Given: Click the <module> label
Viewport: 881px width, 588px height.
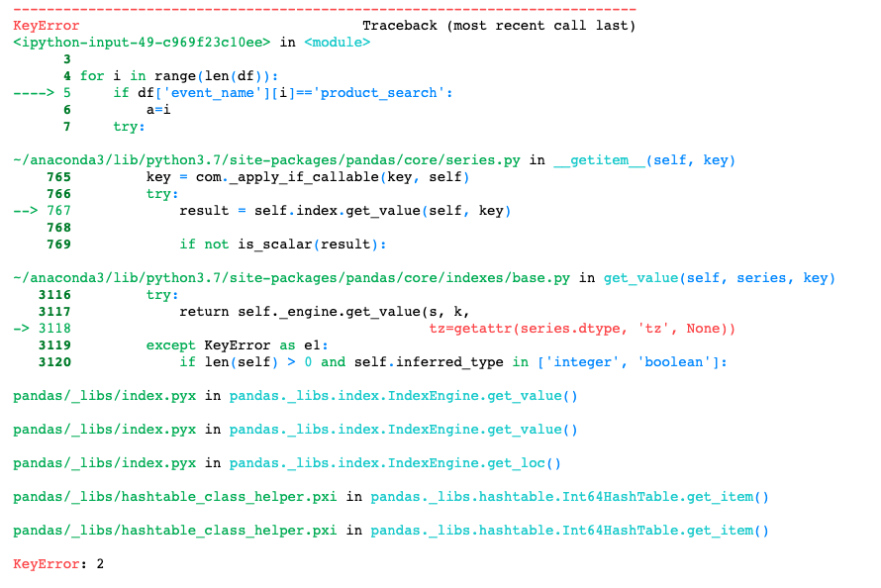Looking at the screenshot, I should click(x=338, y=43).
